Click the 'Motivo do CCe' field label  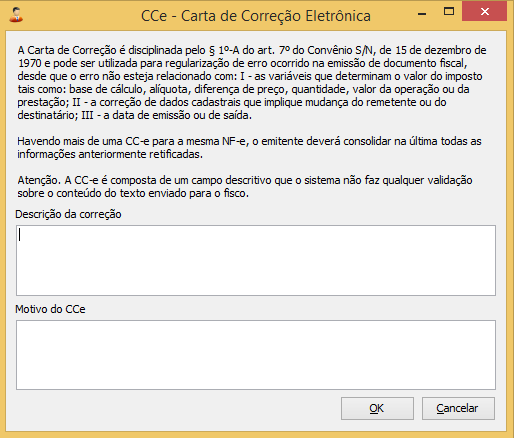click(50, 309)
